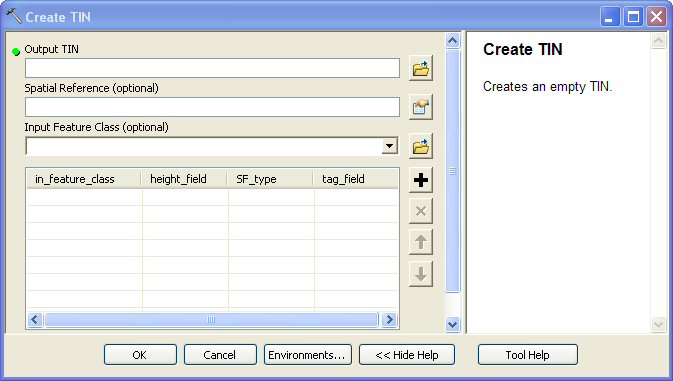The width and height of the screenshot is (673, 381).
Task: Click the parameter panel's scroll-up arrow
Action: click(x=452, y=40)
